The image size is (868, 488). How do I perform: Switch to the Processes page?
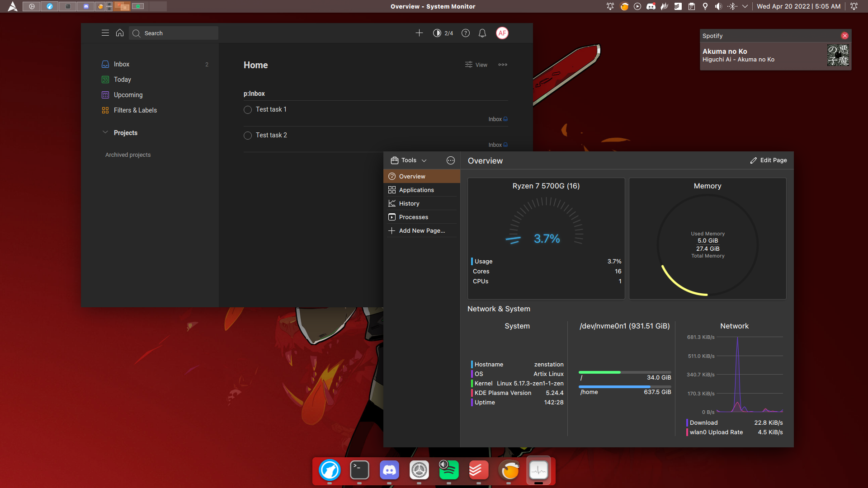pyautogui.click(x=413, y=217)
